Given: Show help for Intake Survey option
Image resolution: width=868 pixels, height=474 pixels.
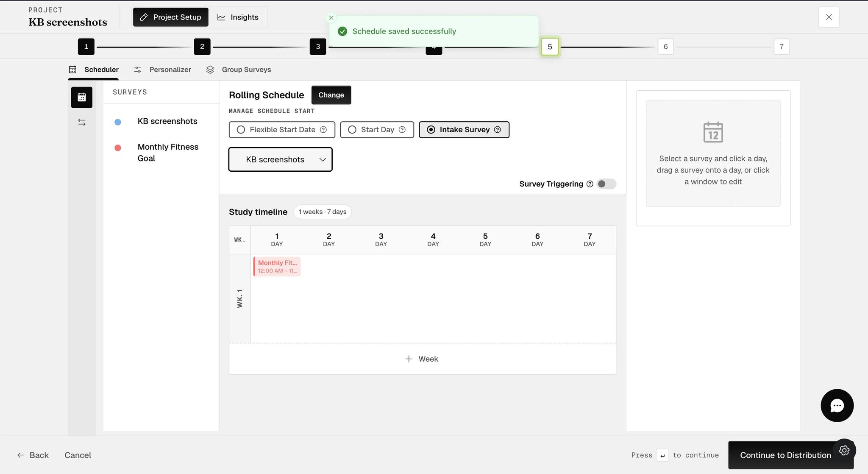Looking at the screenshot, I should 498,130.
